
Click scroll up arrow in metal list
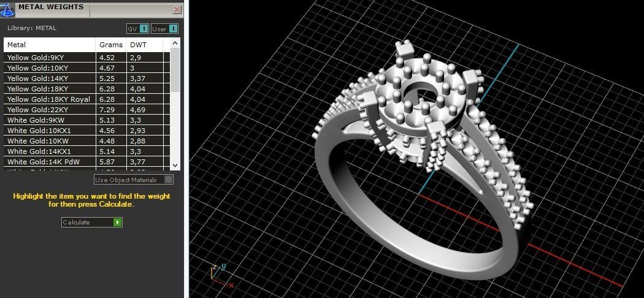(175, 43)
